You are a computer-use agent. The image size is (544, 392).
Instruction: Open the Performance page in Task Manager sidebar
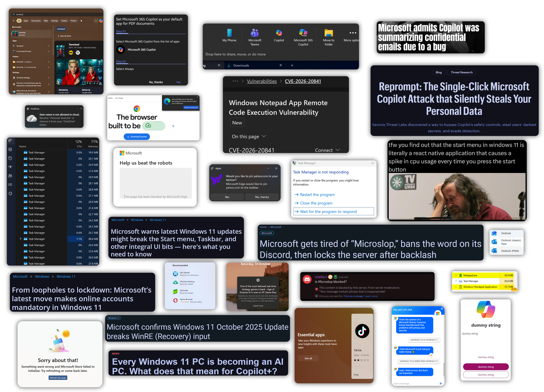pyautogui.click(x=10, y=149)
